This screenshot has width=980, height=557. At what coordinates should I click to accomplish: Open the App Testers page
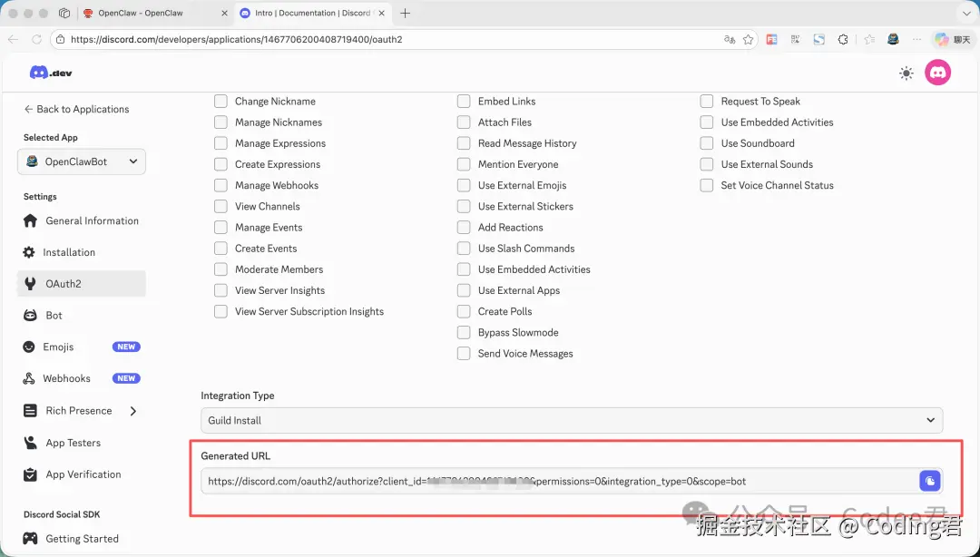pyautogui.click(x=82, y=443)
